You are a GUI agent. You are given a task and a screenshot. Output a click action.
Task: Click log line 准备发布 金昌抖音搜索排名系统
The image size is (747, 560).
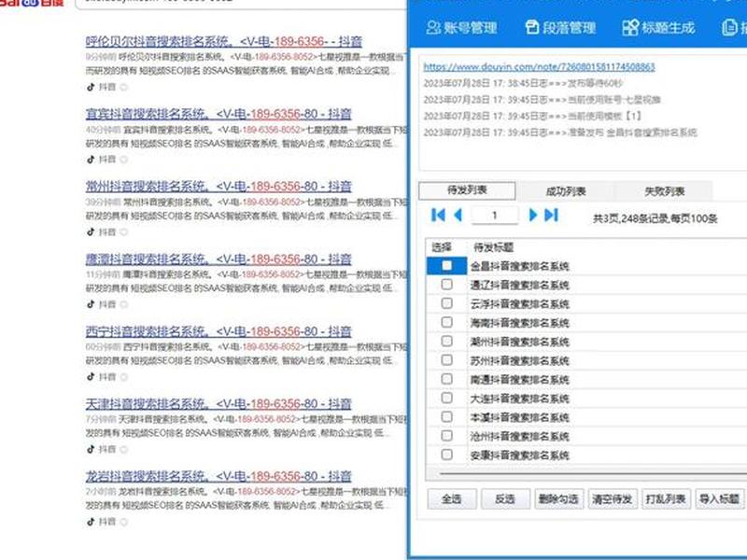click(x=560, y=133)
